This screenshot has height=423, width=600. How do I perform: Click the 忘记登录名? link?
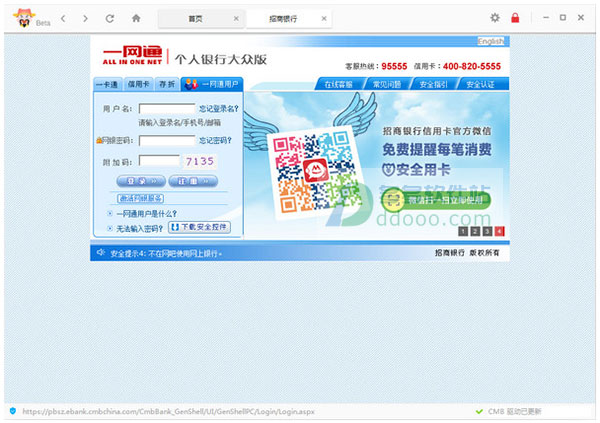click(x=218, y=109)
